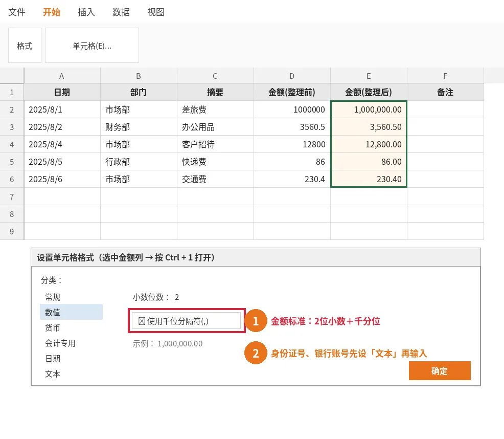Select cell with date 2025/8/5
The width and height of the screenshot is (504, 439).
point(62,162)
